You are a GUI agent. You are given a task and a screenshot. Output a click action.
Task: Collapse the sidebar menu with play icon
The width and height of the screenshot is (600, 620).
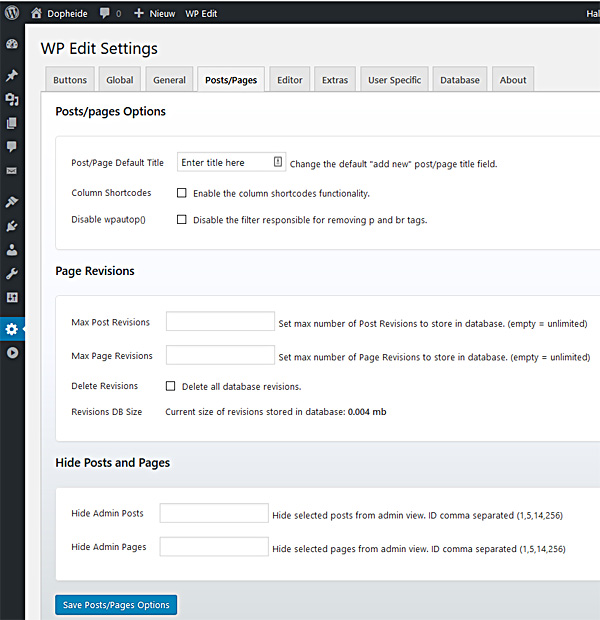12,353
